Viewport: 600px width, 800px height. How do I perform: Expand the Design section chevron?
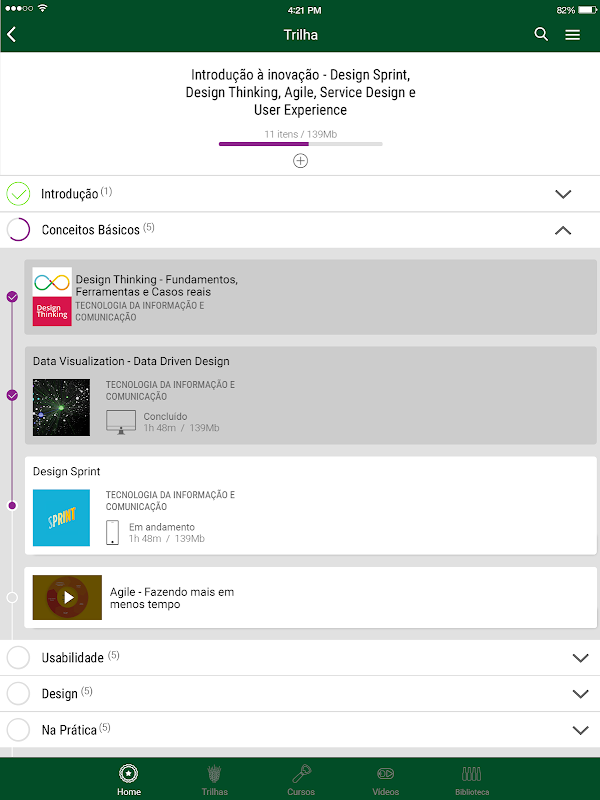pos(580,694)
